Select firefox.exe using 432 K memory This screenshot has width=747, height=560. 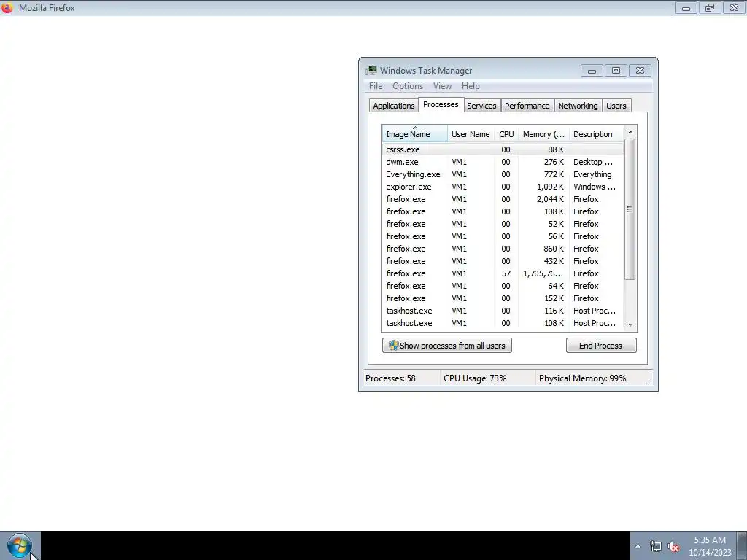[503, 261]
